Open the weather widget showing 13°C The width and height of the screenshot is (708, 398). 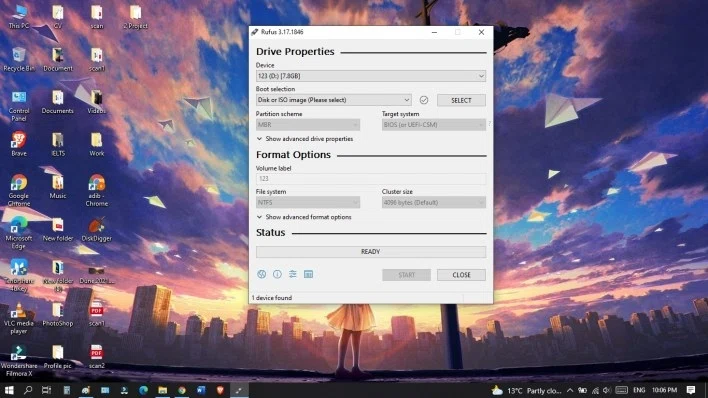click(526, 390)
